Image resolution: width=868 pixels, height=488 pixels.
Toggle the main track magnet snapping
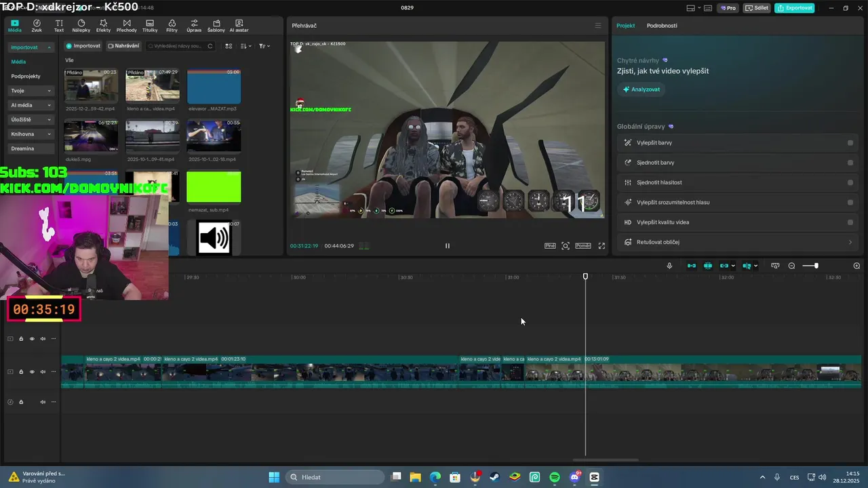pyautogui.click(x=692, y=266)
